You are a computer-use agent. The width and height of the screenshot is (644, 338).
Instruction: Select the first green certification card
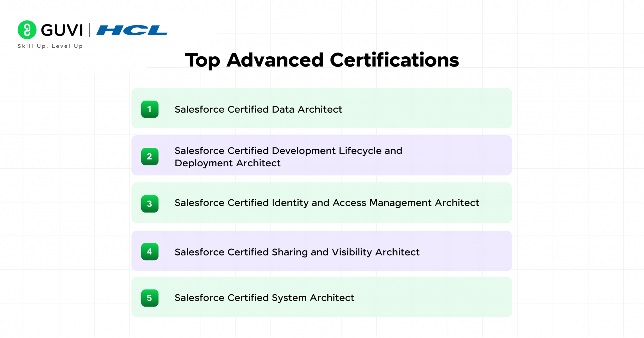click(321, 108)
